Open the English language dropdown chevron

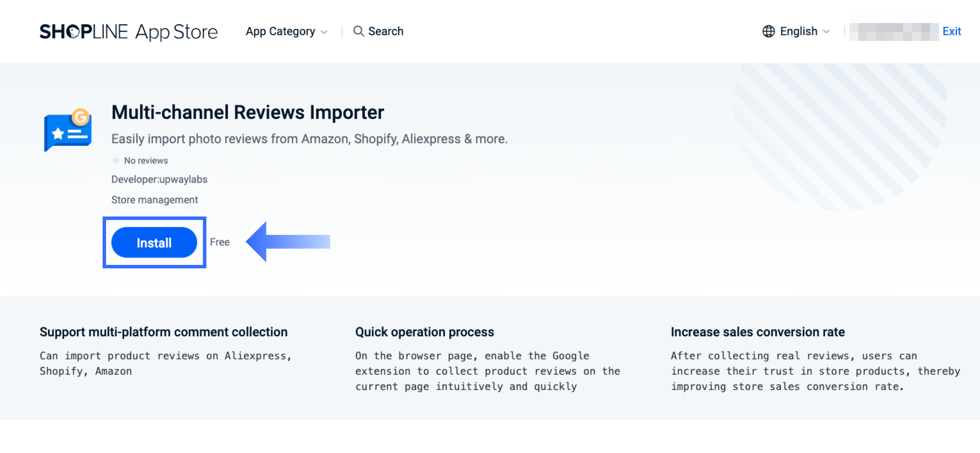tap(827, 31)
